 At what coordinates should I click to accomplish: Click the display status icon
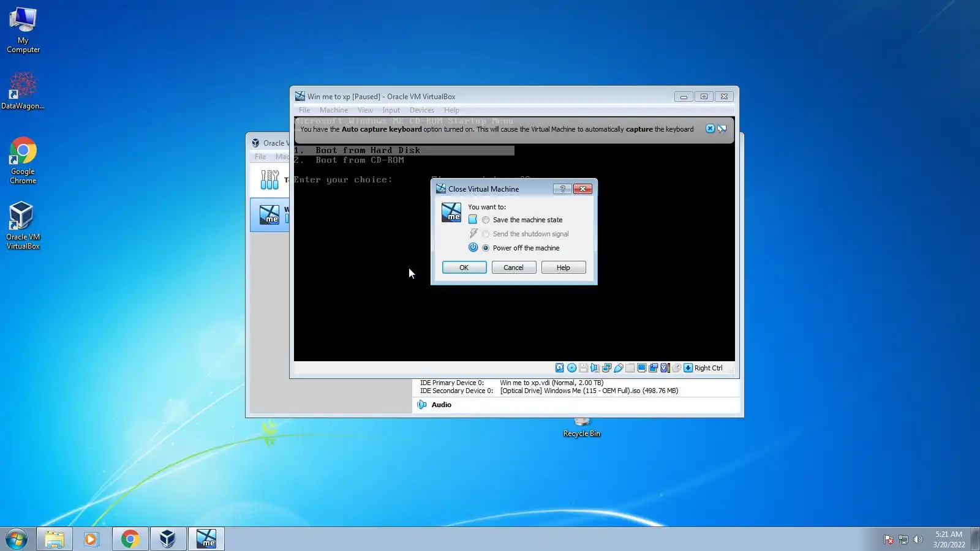coord(641,368)
